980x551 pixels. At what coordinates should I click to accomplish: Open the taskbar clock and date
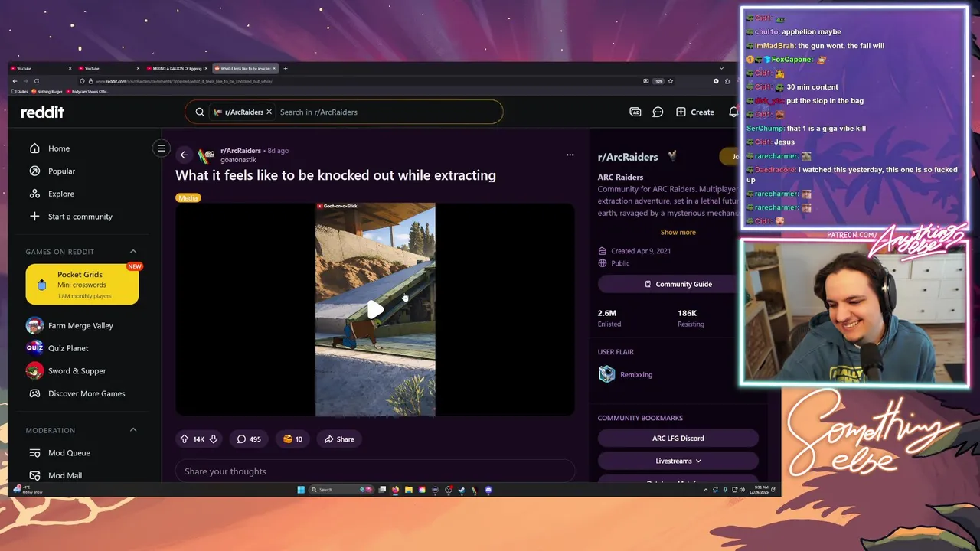pos(761,490)
